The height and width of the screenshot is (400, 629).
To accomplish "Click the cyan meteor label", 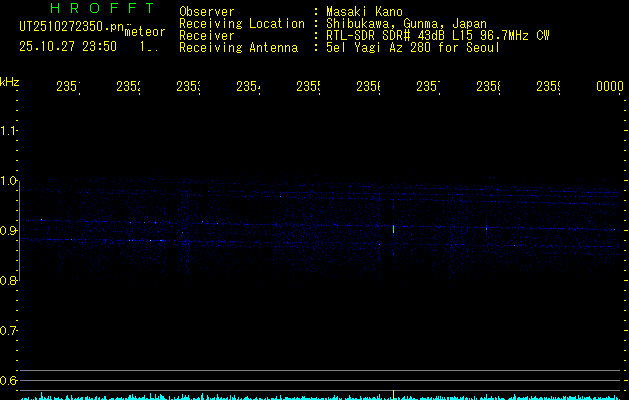I will [145, 32].
